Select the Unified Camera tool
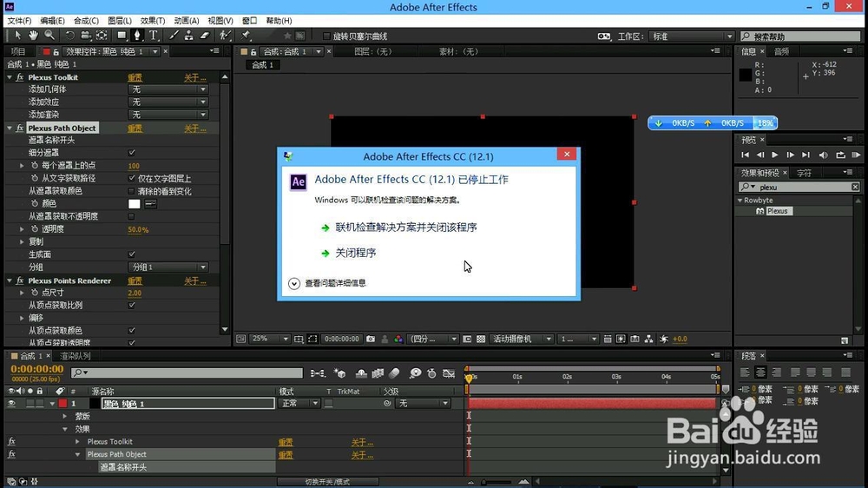Screen dimensions: 868x488 pos(85,36)
